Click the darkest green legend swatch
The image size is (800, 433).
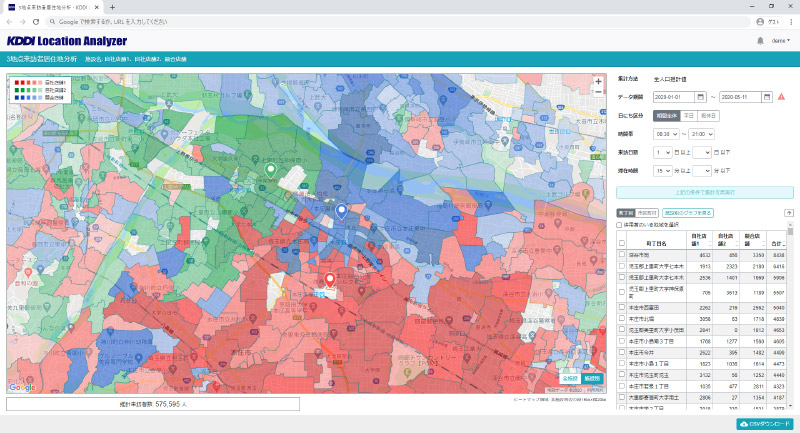click(17, 90)
